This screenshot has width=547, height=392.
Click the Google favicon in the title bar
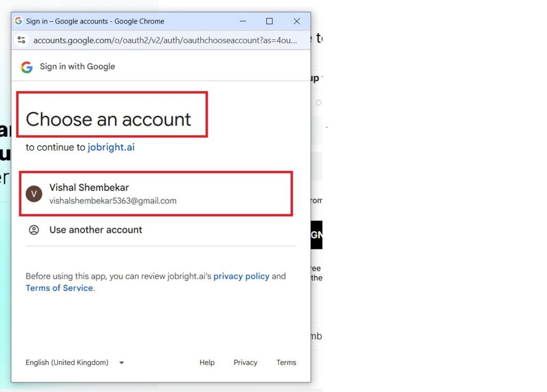[x=19, y=21]
